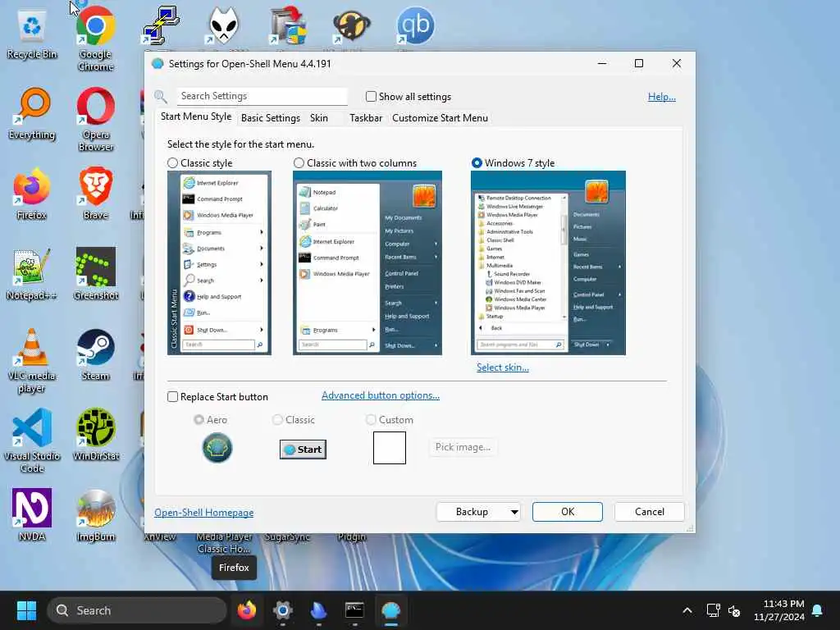This screenshot has height=630, width=840.
Task: Click in the Search Settings field
Action: point(262,96)
